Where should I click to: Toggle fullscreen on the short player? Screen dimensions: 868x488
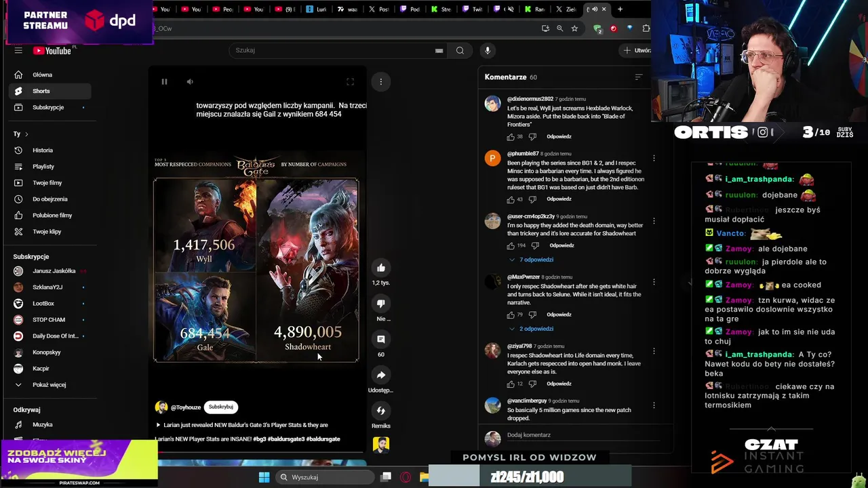tap(350, 82)
